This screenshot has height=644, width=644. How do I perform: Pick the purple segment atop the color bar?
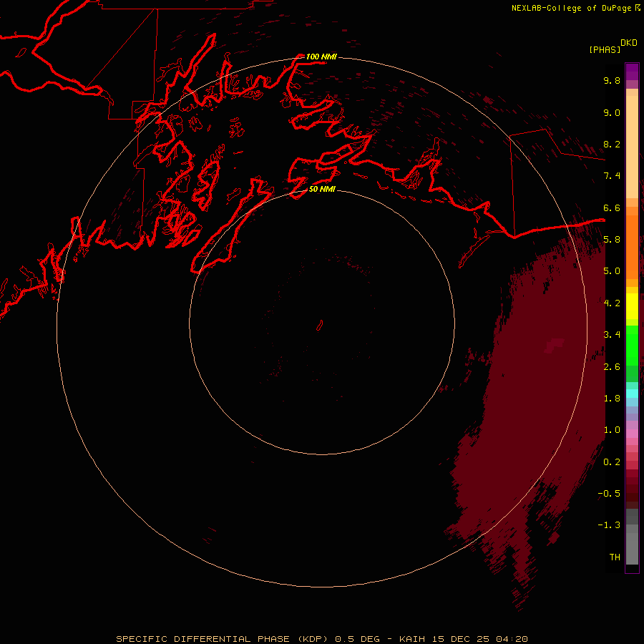[632, 72]
